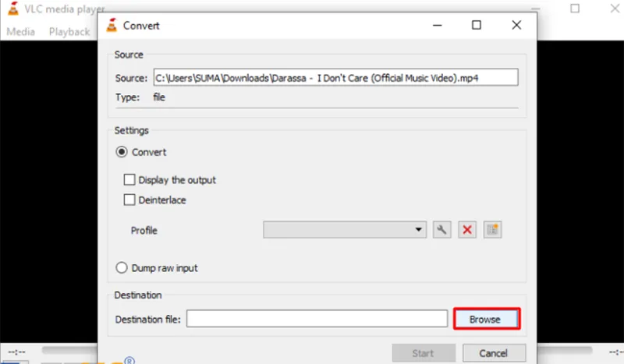Create a new profile icon
The height and width of the screenshot is (364, 624).
(493, 230)
